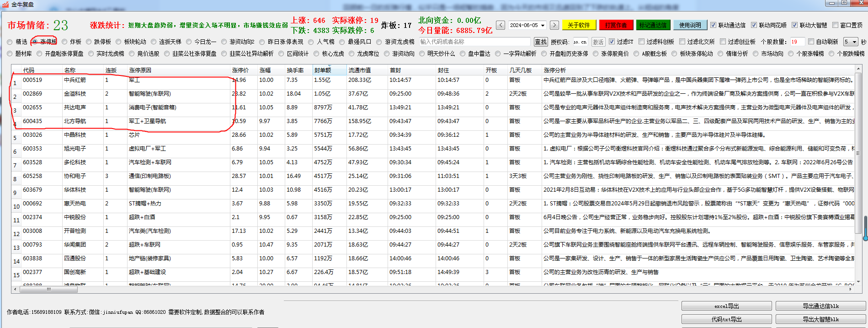Go to the previous date with the left arrow
868x328 pixels.
point(501,25)
